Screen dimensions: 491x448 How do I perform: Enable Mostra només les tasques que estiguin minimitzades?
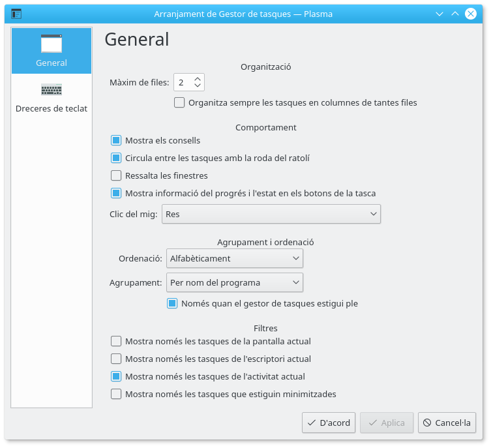pos(116,394)
